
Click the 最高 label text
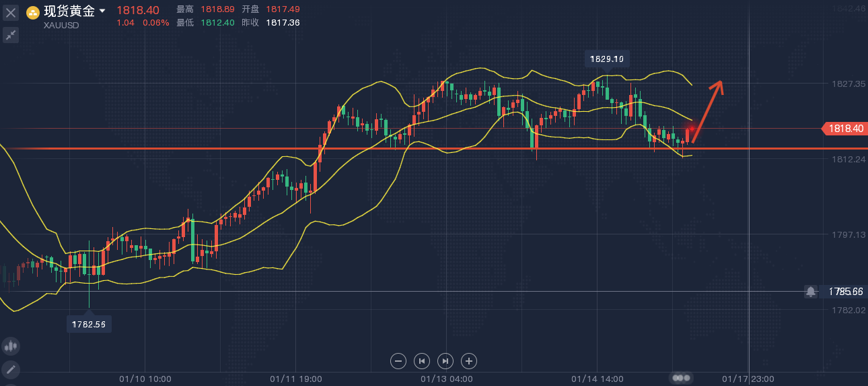pos(185,9)
